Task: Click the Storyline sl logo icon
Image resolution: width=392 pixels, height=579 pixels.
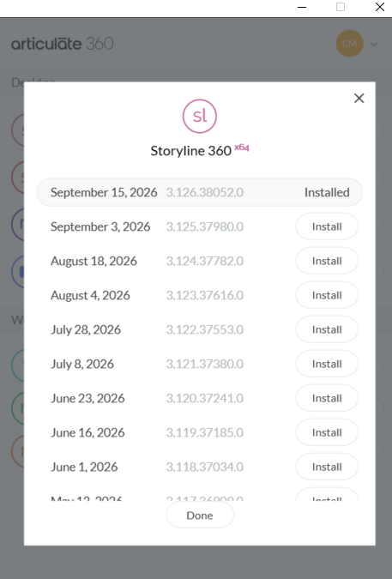Action: pos(200,116)
